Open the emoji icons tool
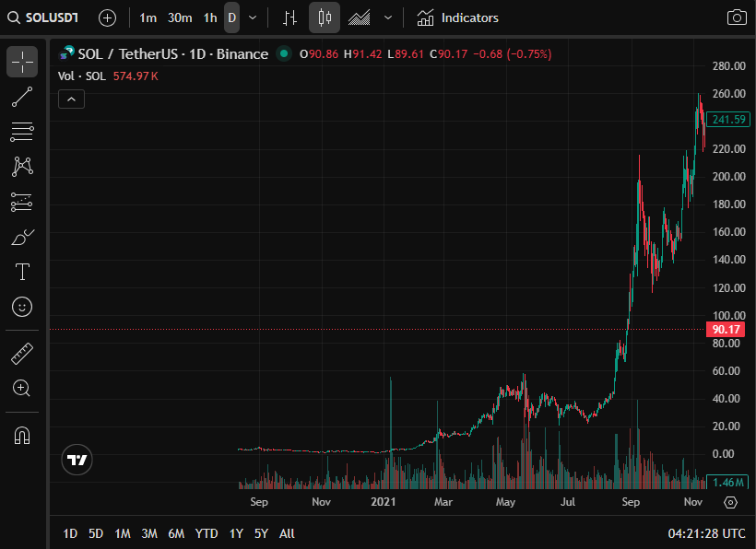Viewport: 756px width, 549px height. tap(22, 307)
